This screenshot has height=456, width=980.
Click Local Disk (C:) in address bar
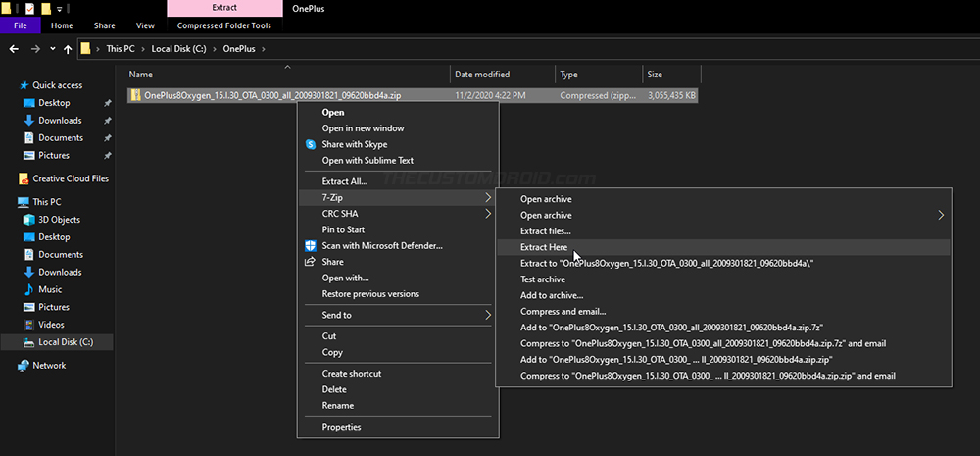[180, 49]
